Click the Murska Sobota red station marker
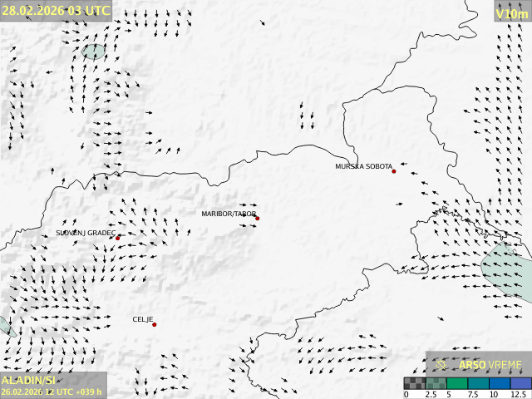This screenshot has width=532, height=399. [394, 171]
